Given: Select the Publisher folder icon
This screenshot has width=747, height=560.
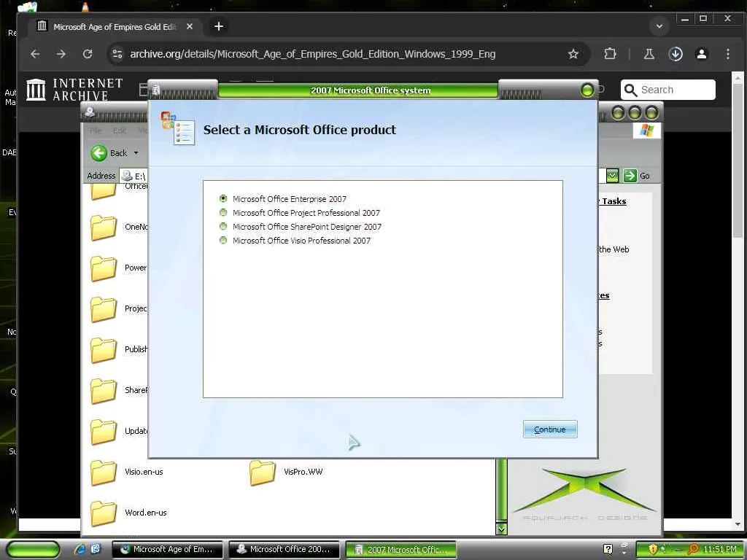Looking at the screenshot, I should (104, 350).
